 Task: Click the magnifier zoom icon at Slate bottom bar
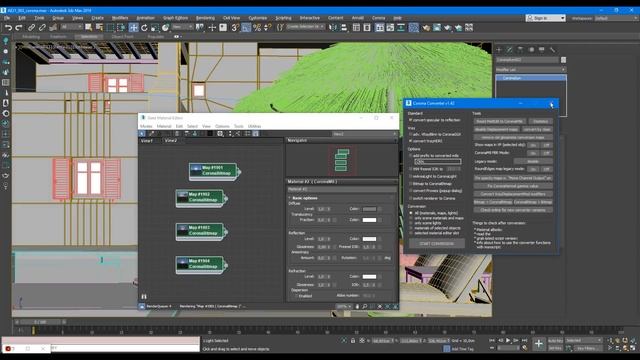point(364,306)
